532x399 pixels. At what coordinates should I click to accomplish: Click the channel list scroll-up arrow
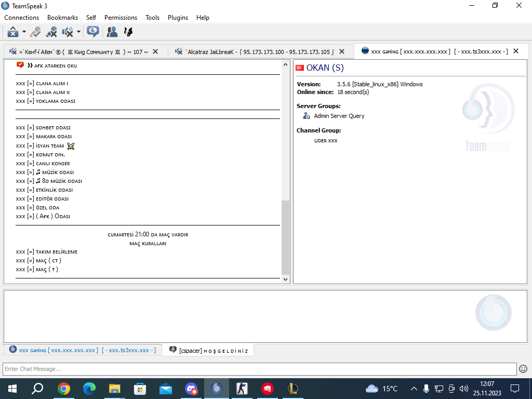(x=285, y=64)
